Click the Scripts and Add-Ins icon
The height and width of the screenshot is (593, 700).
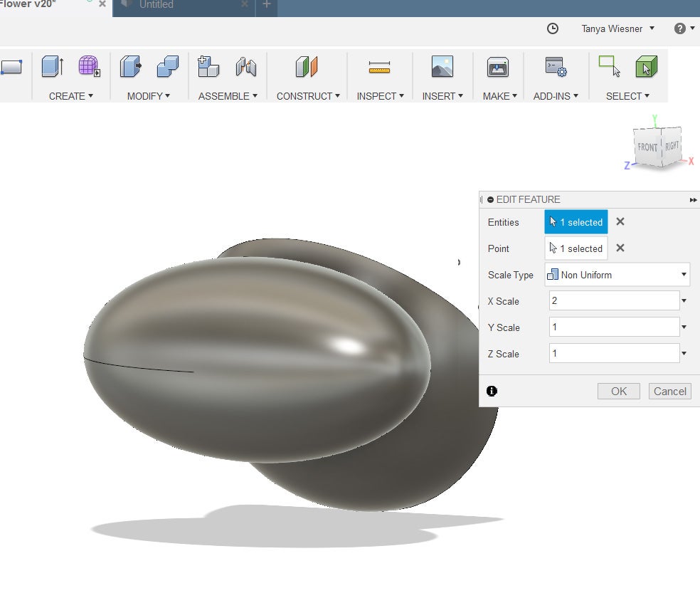[x=556, y=68]
